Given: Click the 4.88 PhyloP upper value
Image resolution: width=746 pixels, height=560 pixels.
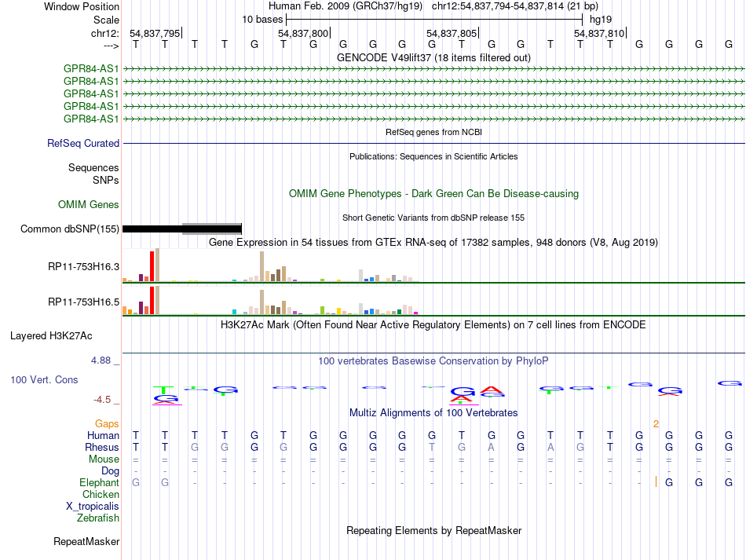Looking at the screenshot, I should (x=101, y=361).
